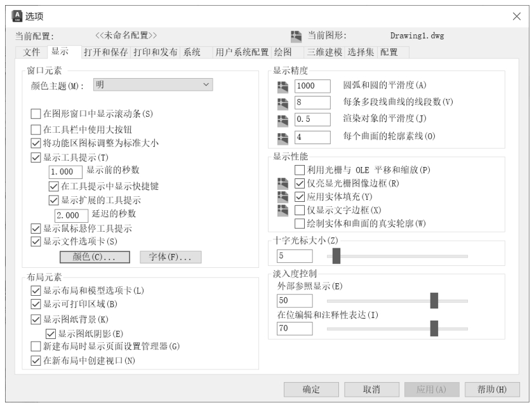Click the 颜色(C)... button
The image size is (532, 405).
(x=95, y=257)
